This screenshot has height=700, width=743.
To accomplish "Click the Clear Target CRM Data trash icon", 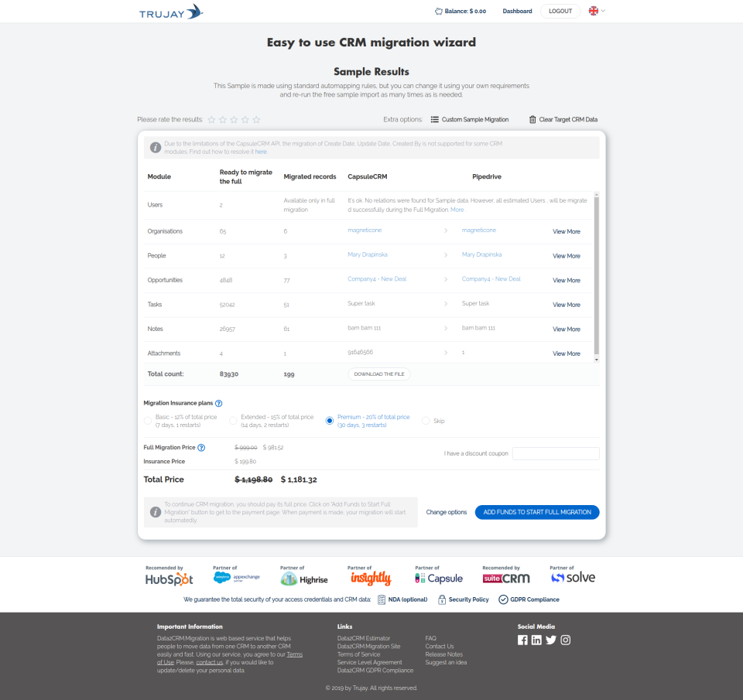I will click(x=532, y=120).
